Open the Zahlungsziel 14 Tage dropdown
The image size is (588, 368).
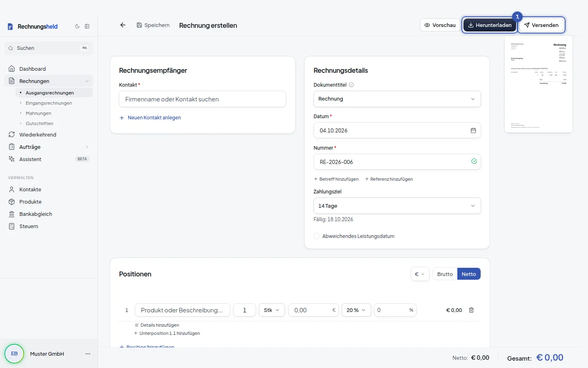click(397, 206)
